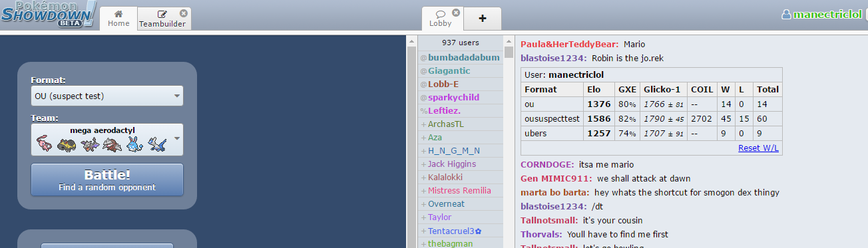Viewport: 868px width, 248px height.
Task: Open the plus tab to join a room
Action: [x=483, y=19]
